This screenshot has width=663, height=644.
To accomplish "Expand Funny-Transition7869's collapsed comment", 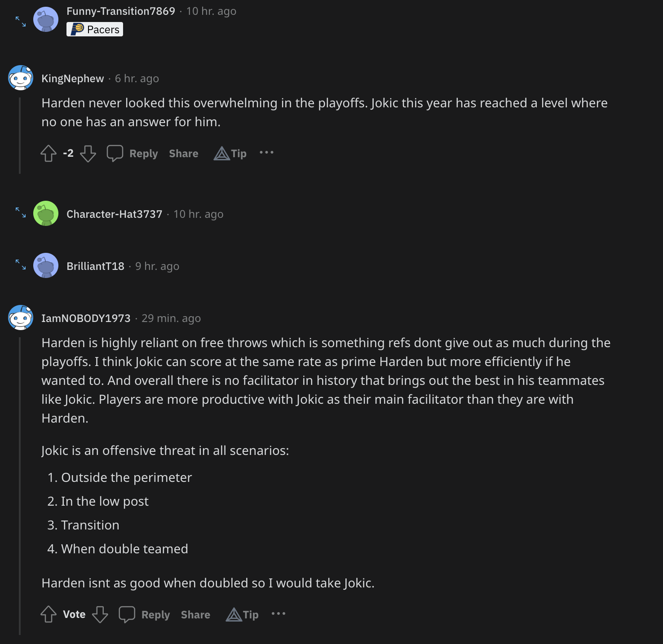I will [x=21, y=21].
